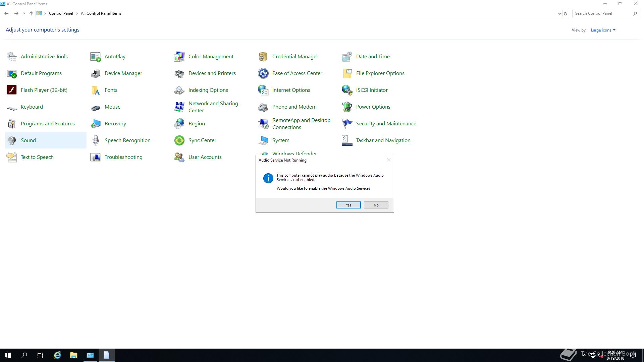This screenshot has height=362, width=644.
Task: Open the RemoteApp and Desktop Connections icon
Action: pos(263,124)
